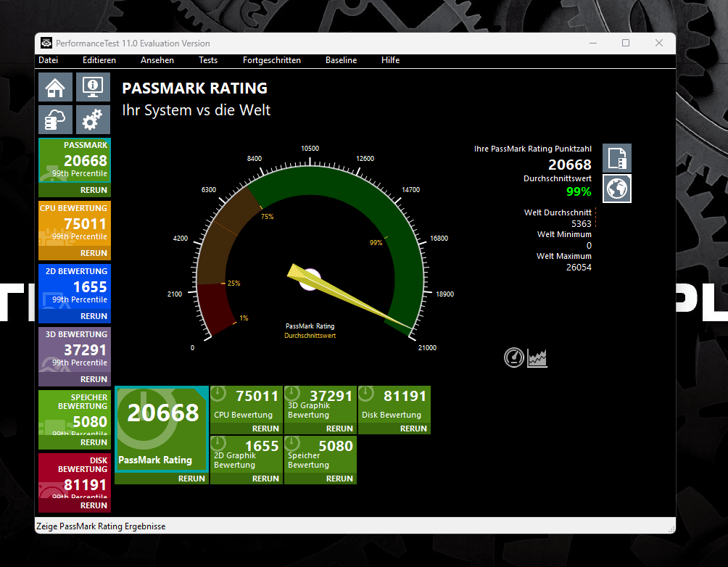Screen dimensions: 728x567
Task: Click the orange Durchschnittswert label under gauge
Action: (310, 335)
